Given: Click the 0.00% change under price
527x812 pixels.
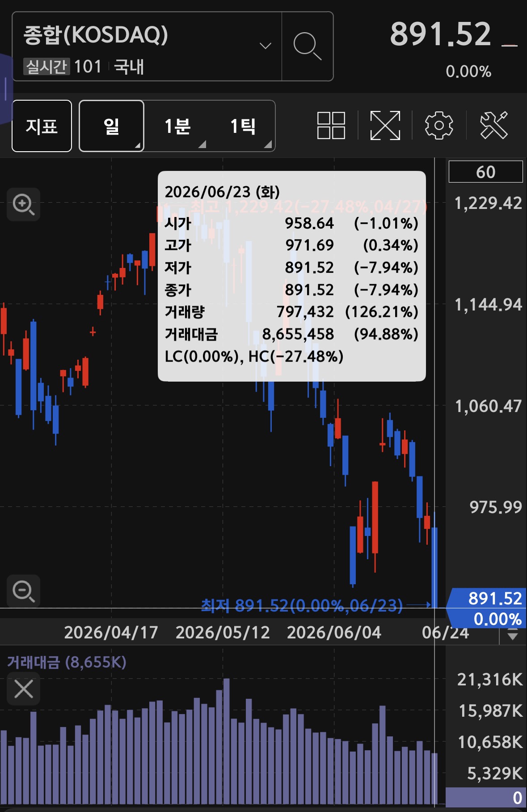Looking at the screenshot, I should pos(468,72).
